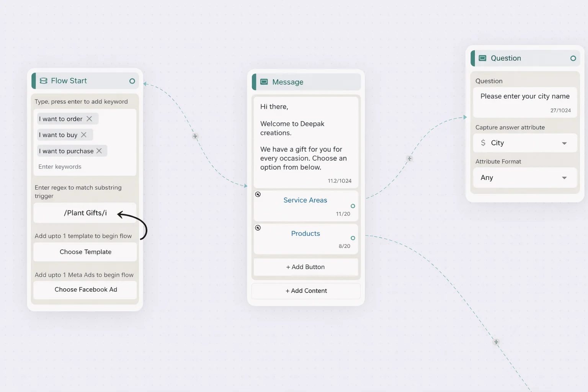
Task: Click the Service Areas button output port
Action: tap(353, 206)
